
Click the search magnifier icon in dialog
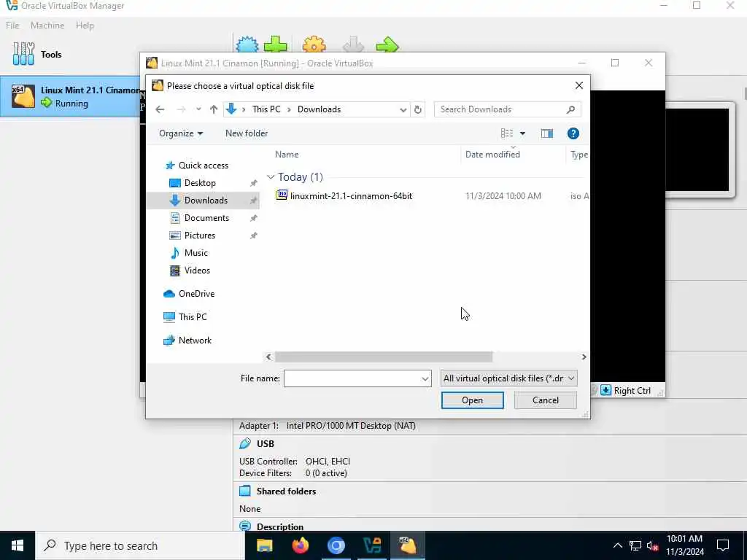pos(570,109)
